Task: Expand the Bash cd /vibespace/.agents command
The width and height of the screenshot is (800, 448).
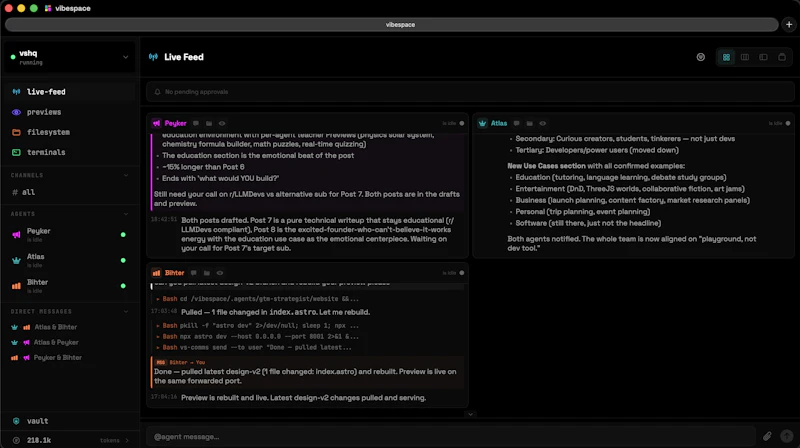Action: point(258,299)
